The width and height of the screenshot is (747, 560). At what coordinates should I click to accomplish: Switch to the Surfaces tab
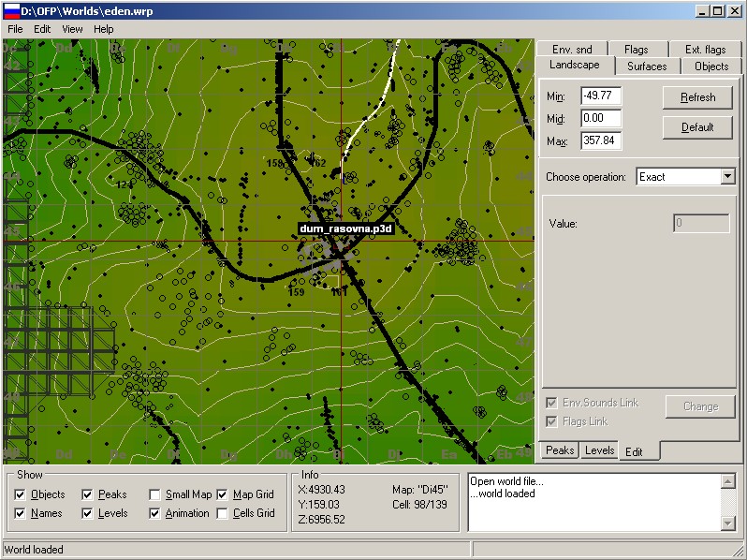[x=647, y=66]
